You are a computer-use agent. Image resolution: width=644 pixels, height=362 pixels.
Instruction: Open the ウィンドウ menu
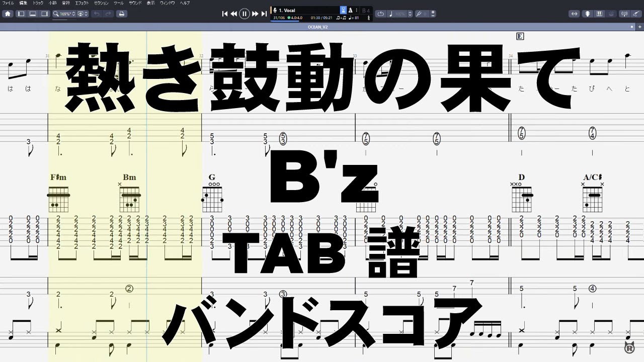point(168,3)
